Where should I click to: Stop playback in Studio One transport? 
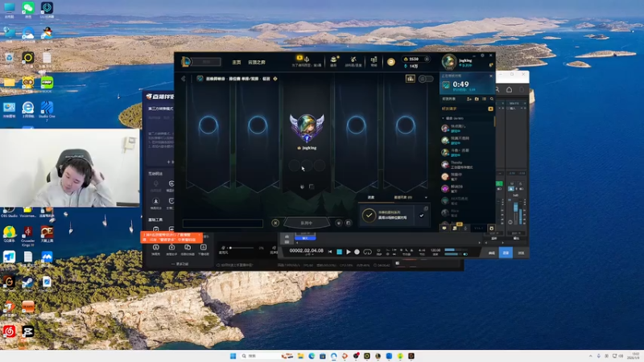click(x=339, y=252)
